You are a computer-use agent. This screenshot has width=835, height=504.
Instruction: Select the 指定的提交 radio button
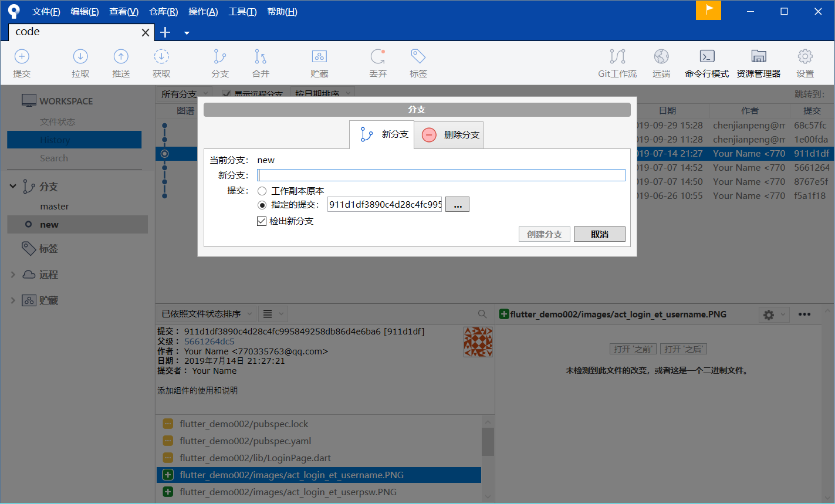[263, 205]
